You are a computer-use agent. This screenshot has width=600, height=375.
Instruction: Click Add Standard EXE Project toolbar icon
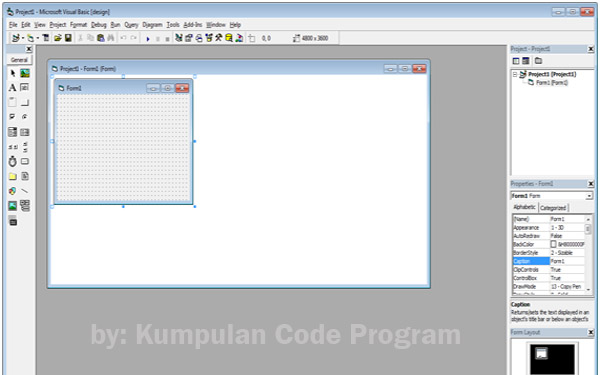click(15, 38)
